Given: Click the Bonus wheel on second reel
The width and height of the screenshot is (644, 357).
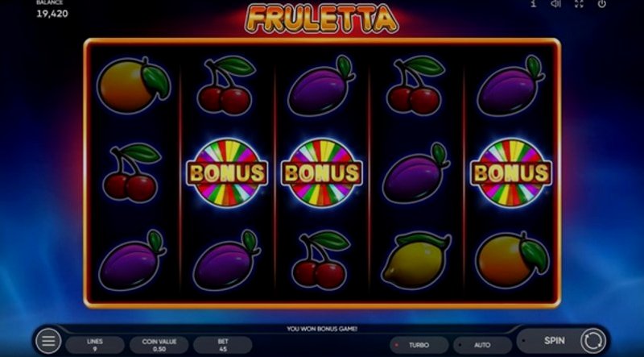Looking at the screenshot, I should (x=227, y=172).
